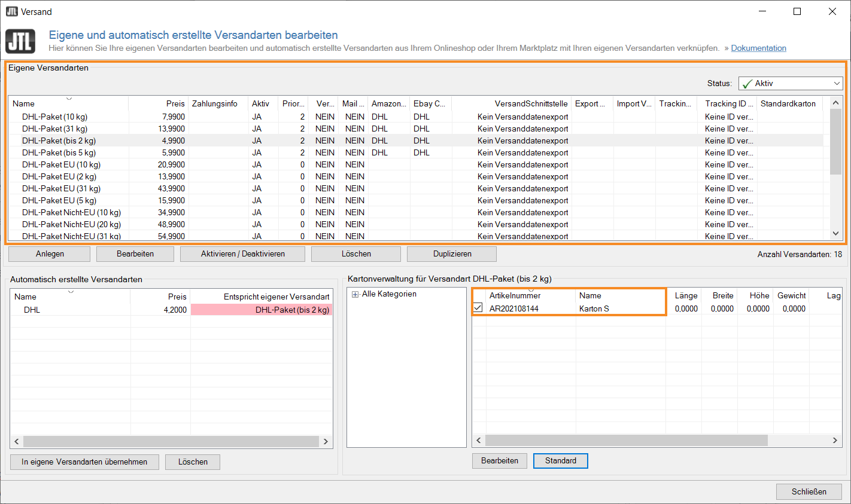Click the JTL title bar icon
851x504 pixels.
pyautogui.click(x=12, y=11)
